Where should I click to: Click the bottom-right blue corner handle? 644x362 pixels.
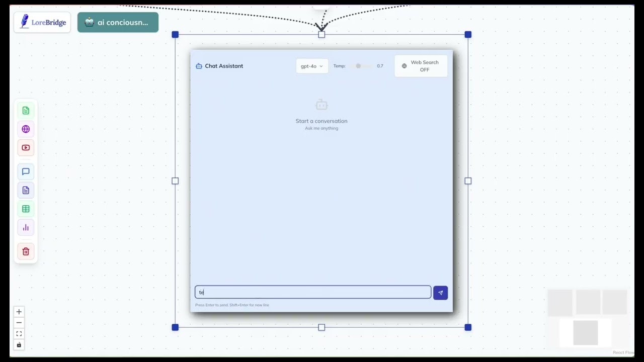click(468, 327)
